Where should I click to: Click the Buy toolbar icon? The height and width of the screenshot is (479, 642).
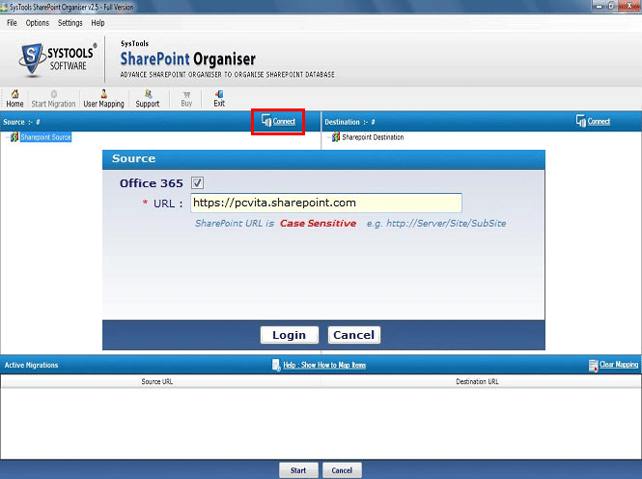[186, 99]
